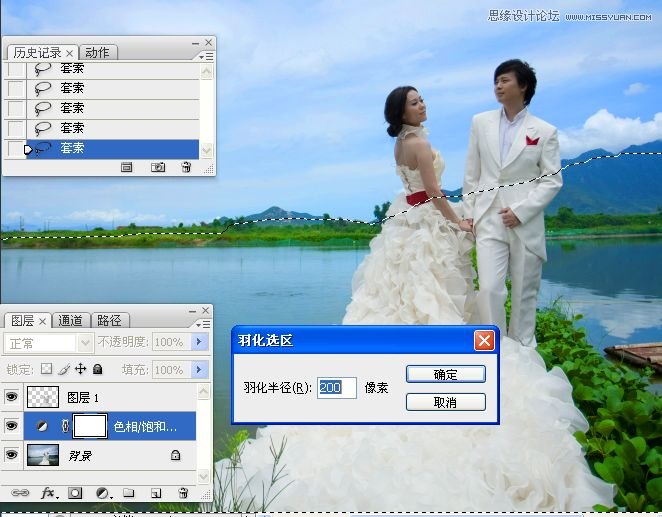The height and width of the screenshot is (517, 662).
Task: Hide the 色相/饱和度 adjustment layer eye
Action: (11, 425)
